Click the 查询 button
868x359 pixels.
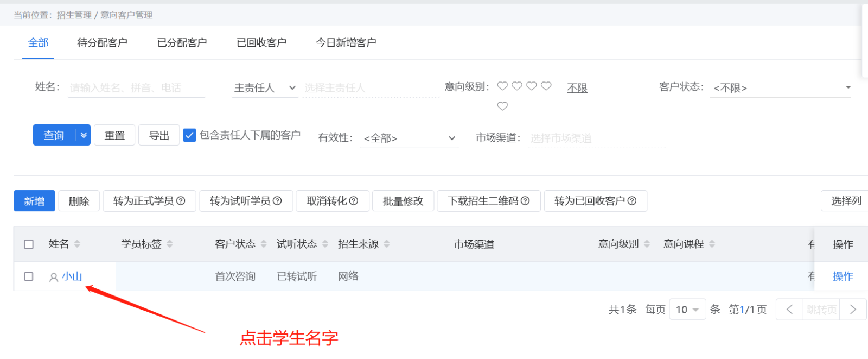pyautogui.click(x=54, y=135)
